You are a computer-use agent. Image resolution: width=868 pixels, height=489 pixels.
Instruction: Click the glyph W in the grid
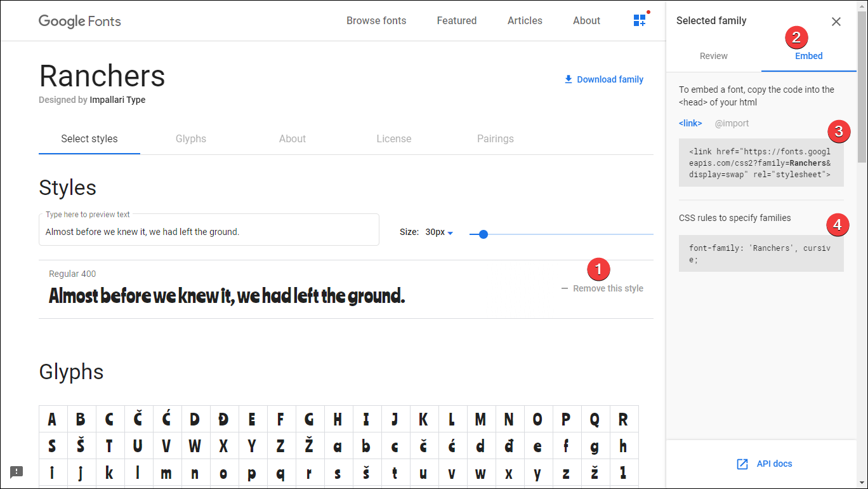click(x=195, y=446)
